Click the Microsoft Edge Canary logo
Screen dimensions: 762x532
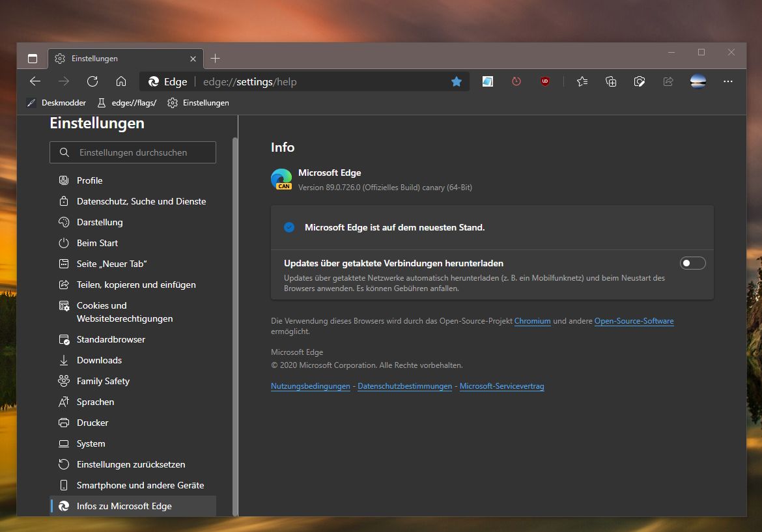click(x=281, y=179)
